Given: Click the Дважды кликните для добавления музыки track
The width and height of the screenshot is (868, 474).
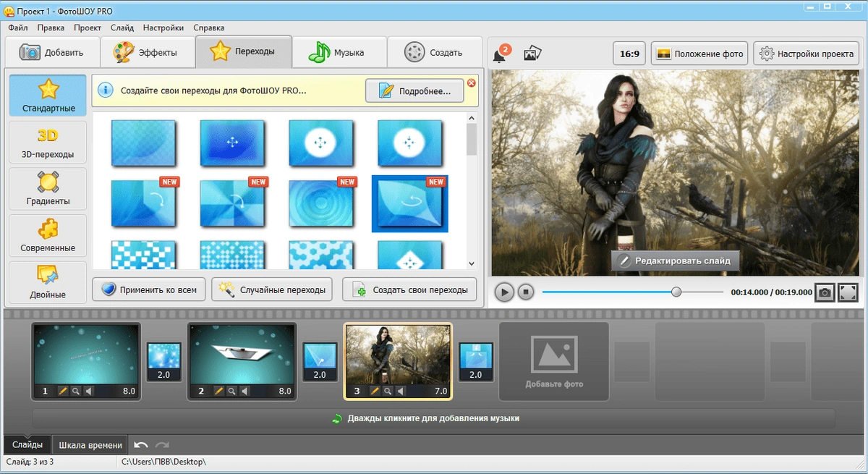Looking at the screenshot, I should (x=433, y=418).
